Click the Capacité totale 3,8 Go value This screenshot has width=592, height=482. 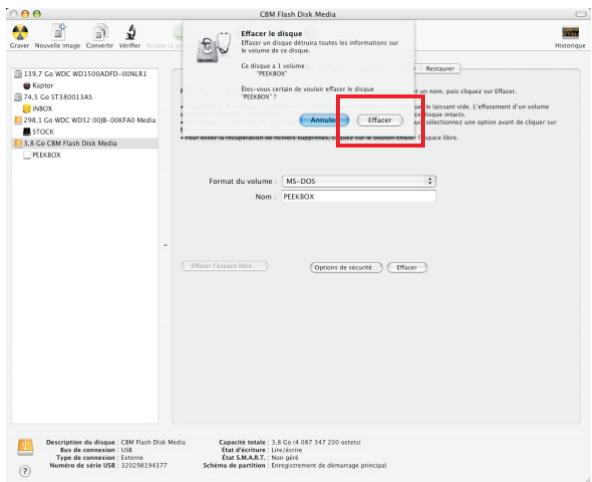[316, 442]
